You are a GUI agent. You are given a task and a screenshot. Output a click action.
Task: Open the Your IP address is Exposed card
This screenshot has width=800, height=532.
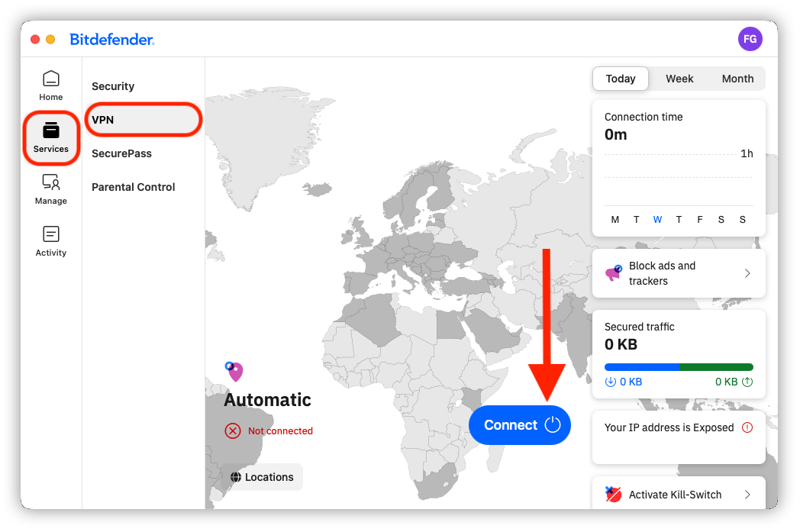679,437
